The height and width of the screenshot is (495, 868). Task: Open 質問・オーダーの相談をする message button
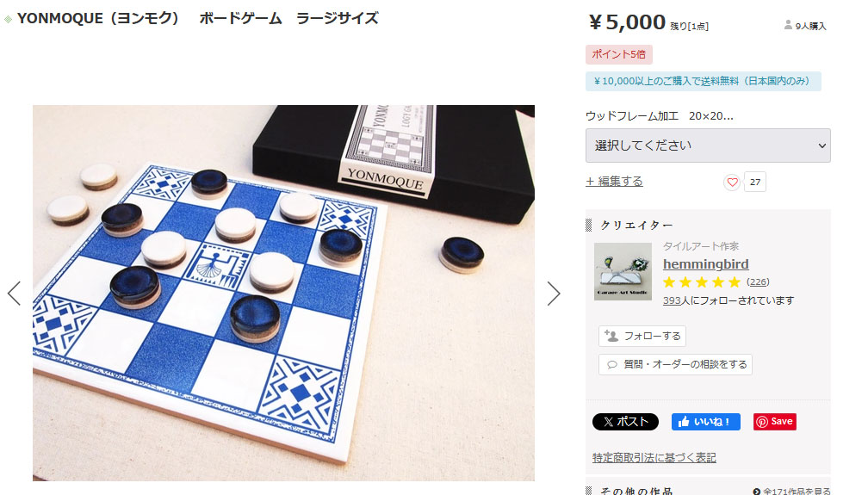pos(675,364)
